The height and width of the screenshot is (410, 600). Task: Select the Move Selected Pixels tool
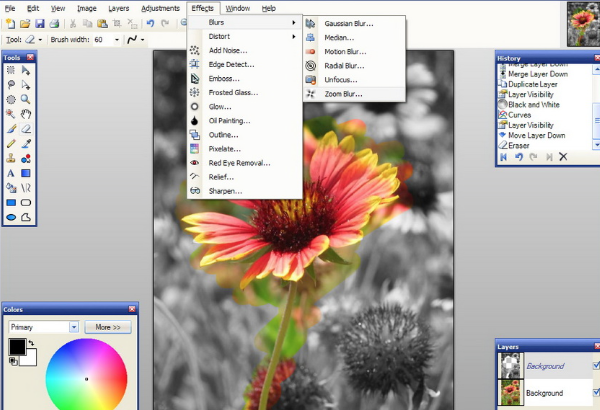pyautogui.click(x=26, y=70)
